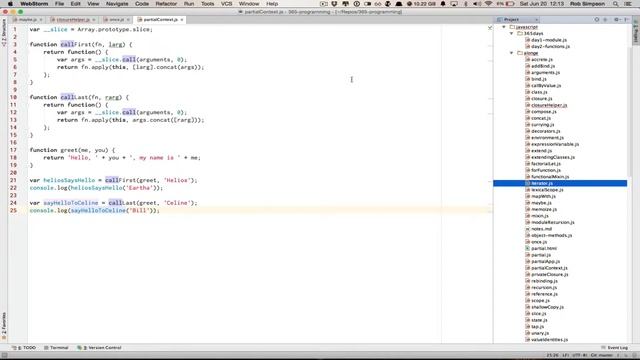The width and height of the screenshot is (640, 360).
Task: Open the Navigate menu
Action: pyautogui.click(x=117, y=4)
